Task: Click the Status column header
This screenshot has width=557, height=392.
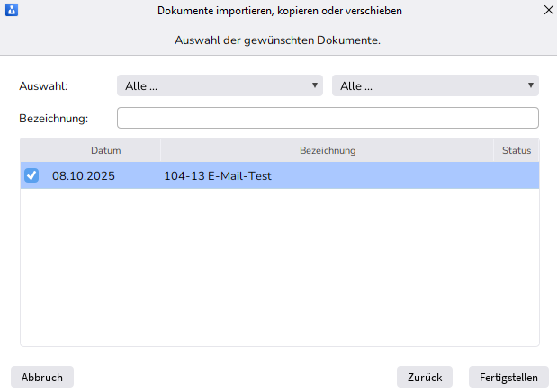Action: click(x=517, y=150)
